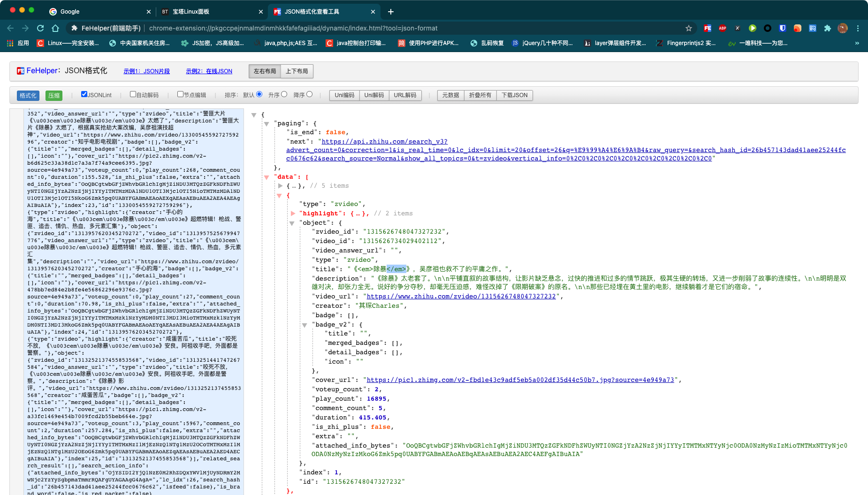The image size is (868, 495).
Task: Open the 示例2: 在线JSON link
Action: (x=209, y=71)
